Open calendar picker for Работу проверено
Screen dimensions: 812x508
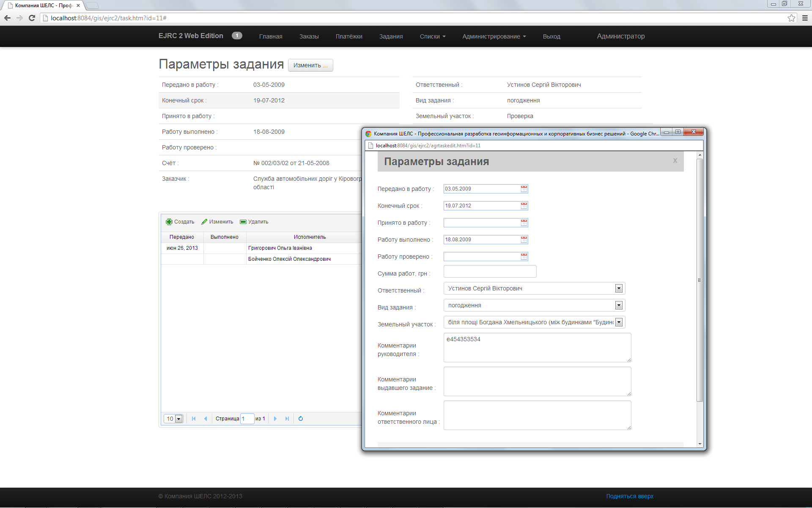coord(524,257)
